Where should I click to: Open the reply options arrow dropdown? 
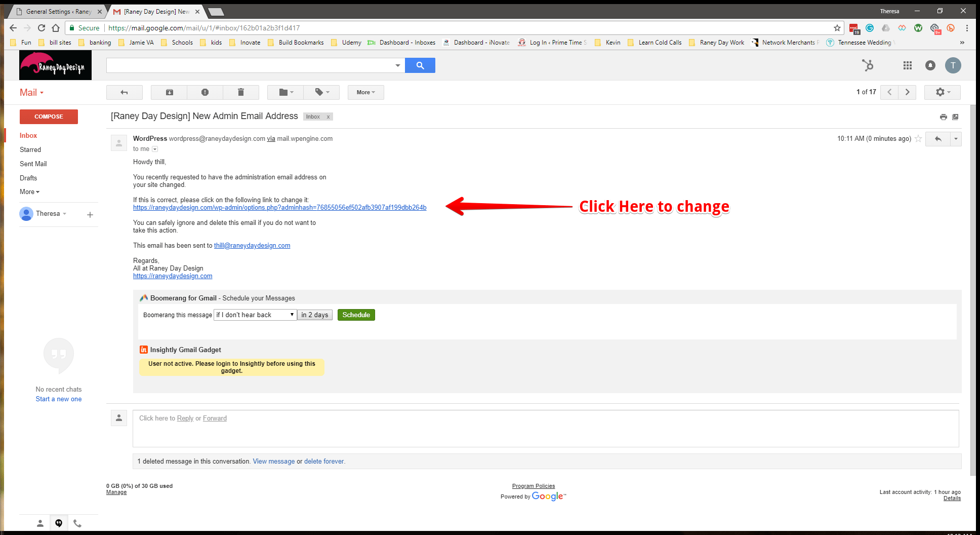pos(956,138)
